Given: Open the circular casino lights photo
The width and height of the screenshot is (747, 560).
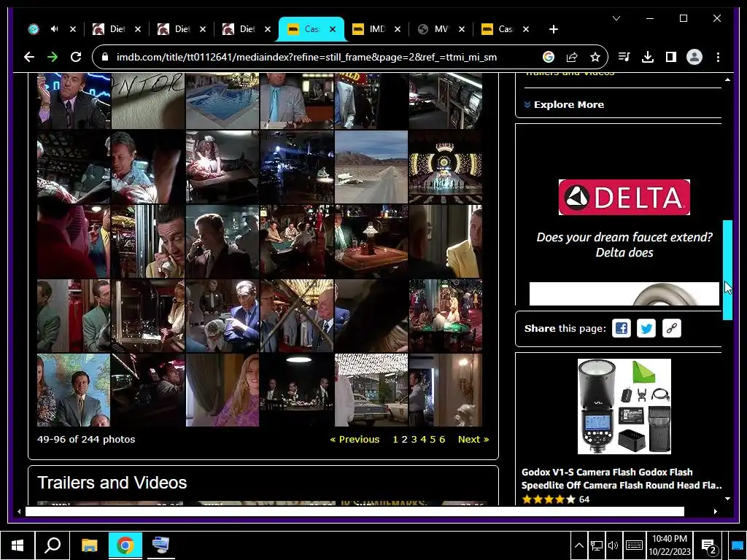Looking at the screenshot, I should tap(446, 167).
